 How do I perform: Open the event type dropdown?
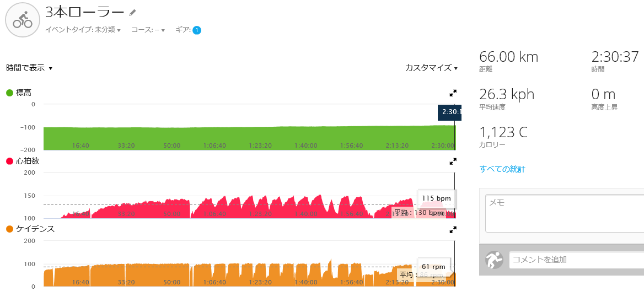point(83,30)
